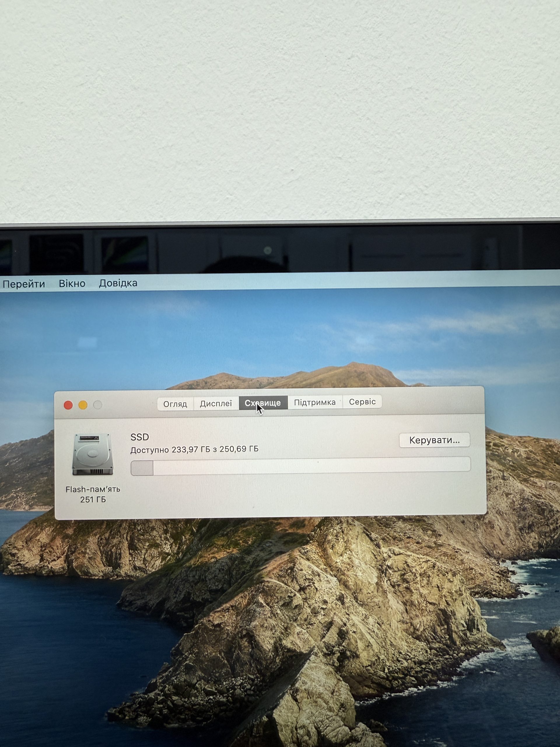Click the 'Flash-пам'ять' label
This screenshot has height=747, width=560.
tap(93, 489)
